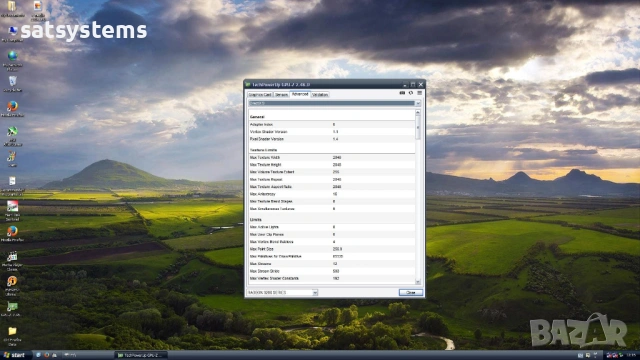The width and height of the screenshot is (640, 360).
Task: Click the GPU-Z title bar app icon
Action: [x=248, y=84]
